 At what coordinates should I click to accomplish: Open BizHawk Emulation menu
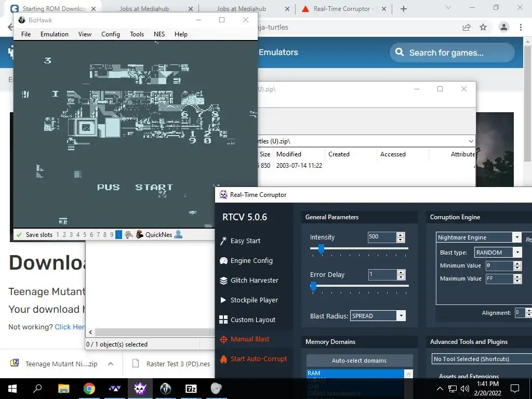pos(54,34)
